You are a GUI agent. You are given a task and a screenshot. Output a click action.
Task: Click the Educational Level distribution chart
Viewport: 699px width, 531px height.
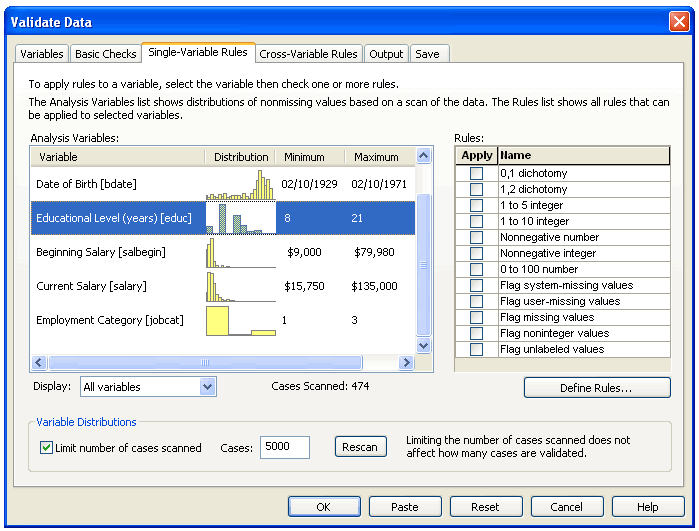241,218
